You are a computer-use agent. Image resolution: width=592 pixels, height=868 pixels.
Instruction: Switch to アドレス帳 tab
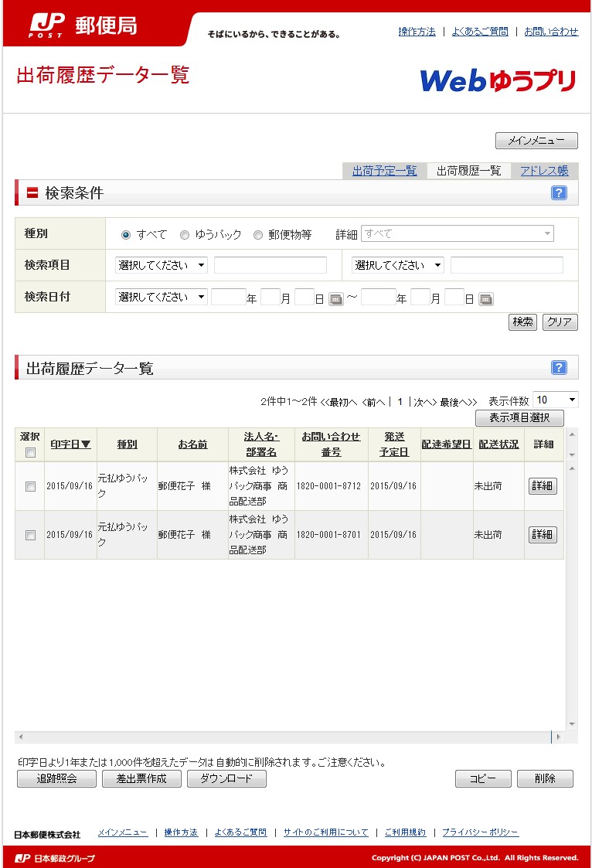click(x=544, y=171)
